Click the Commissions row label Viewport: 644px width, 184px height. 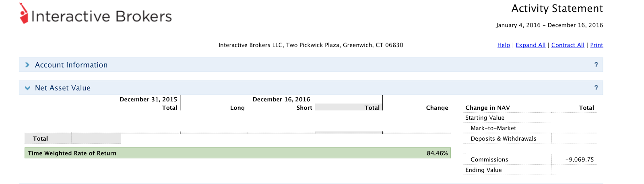489,159
